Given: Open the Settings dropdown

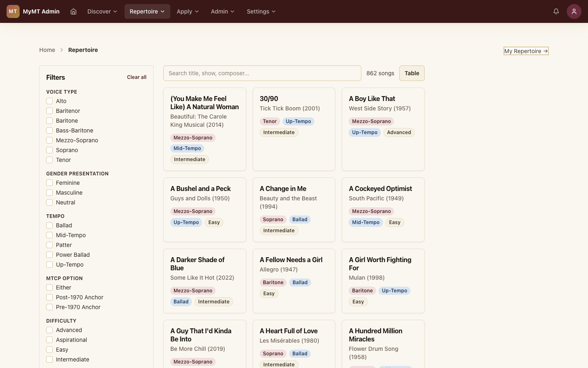Looking at the screenshot, I should click(x=261, y=11).
